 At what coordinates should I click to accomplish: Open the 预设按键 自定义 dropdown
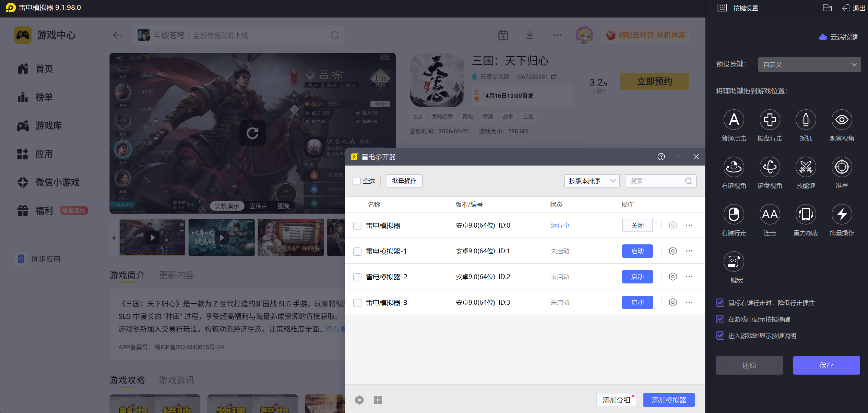coord(809,64)
